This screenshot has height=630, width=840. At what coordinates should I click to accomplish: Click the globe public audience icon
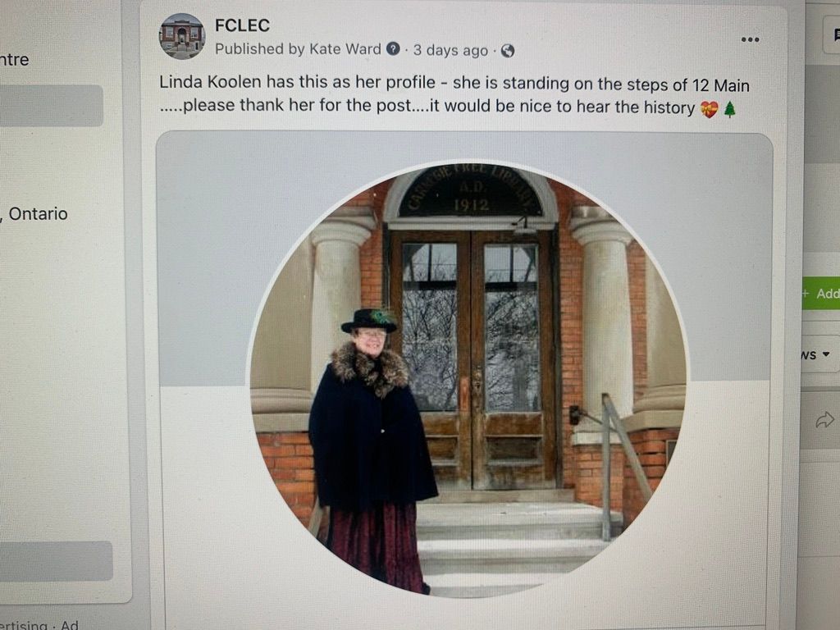click(507, 51)
